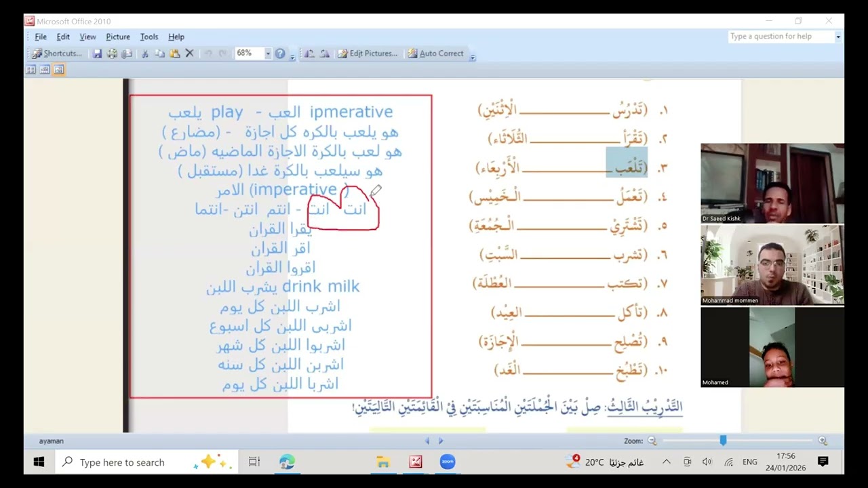Screen dimensions: 868x488
Task: Switch ENG input language
Action: (750, 462)
